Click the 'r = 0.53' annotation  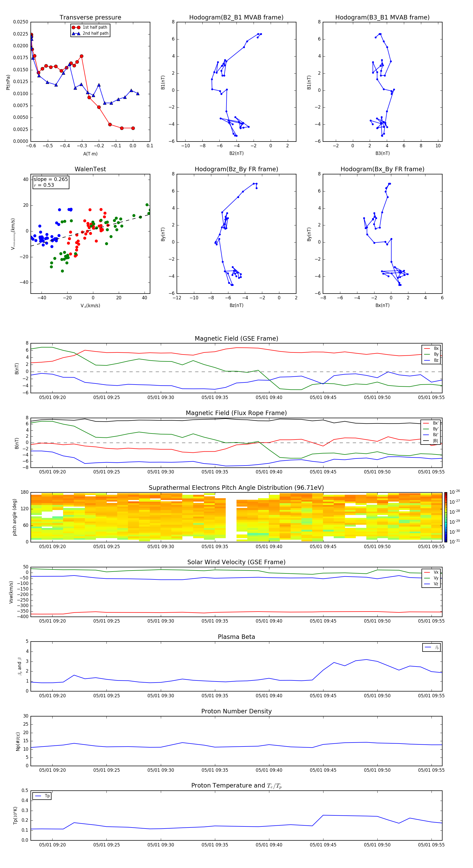click(x=44, y=185)
